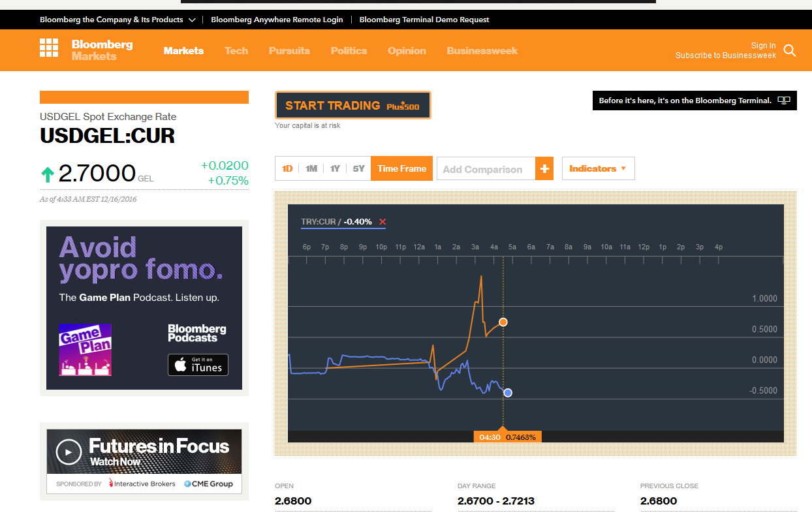The height and width of the screenshot is (513, 812).
Task: Click the Avoid yopro fomo ad headline
Action: [x=141, y=259]
